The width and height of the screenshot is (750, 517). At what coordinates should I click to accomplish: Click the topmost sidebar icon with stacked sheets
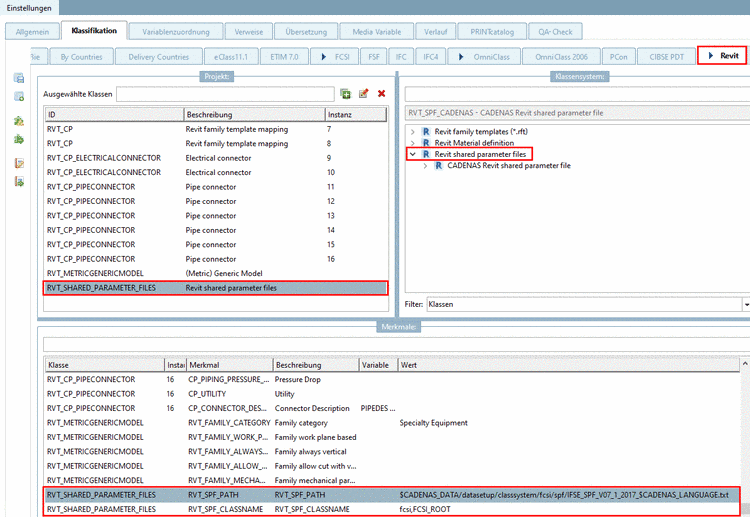click(19, 78)
